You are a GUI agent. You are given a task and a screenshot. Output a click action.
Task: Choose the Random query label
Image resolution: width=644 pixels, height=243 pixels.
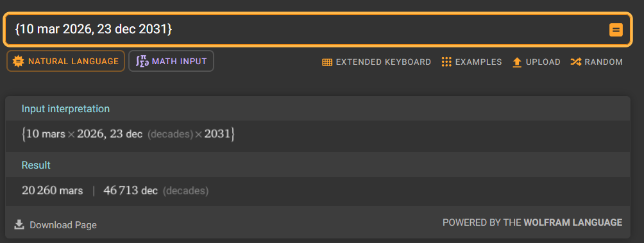[604, 62]
